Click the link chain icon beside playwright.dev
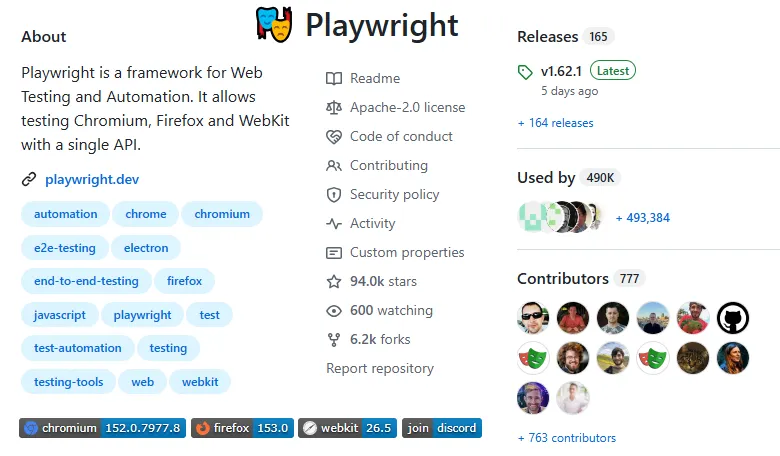The width and height of the screenshot is (780, 456). [29, 179]
